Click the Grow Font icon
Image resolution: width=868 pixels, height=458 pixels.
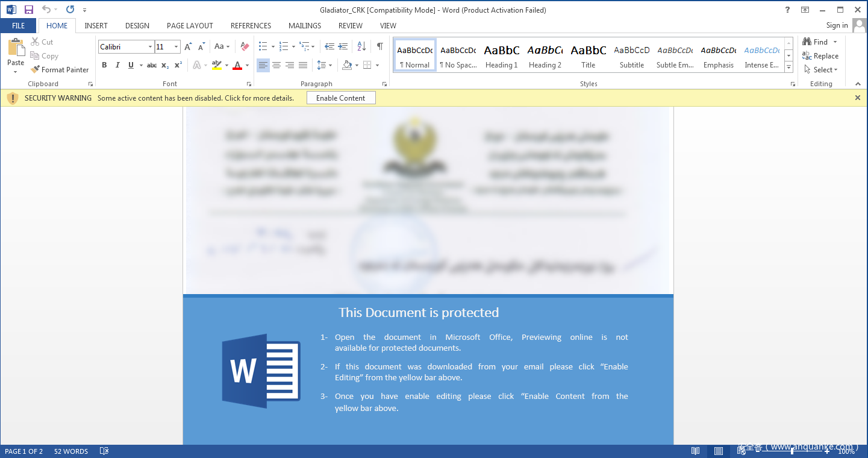(x=188, y=46)
